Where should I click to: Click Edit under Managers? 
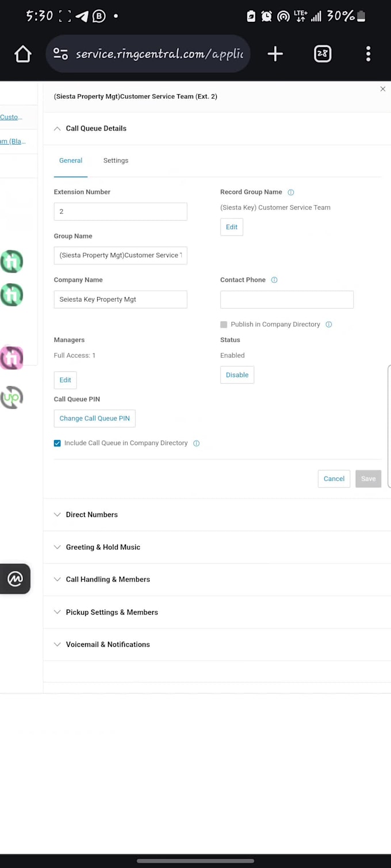66,380
